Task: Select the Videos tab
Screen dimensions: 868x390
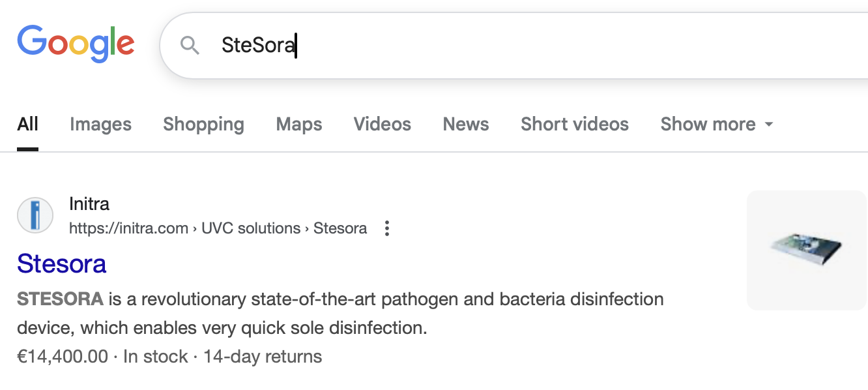Action: point(383,124)
